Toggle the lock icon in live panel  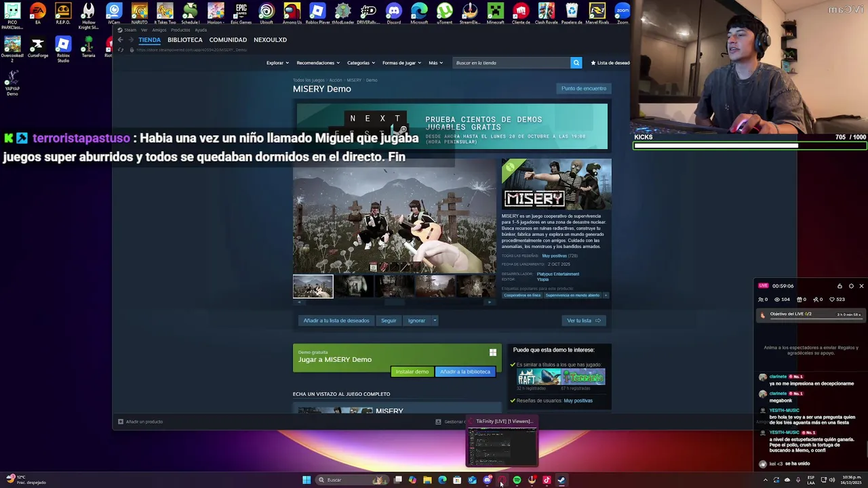click(840, 286)
